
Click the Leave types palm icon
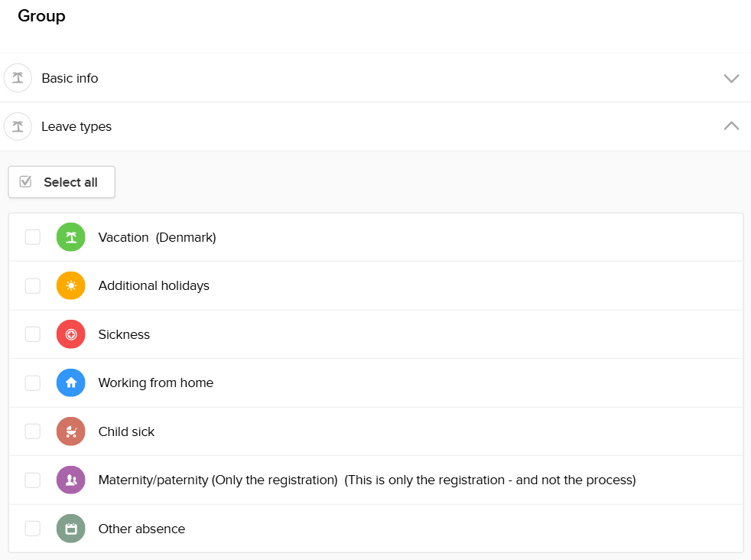pyautogui.click(x=18, y=126)
